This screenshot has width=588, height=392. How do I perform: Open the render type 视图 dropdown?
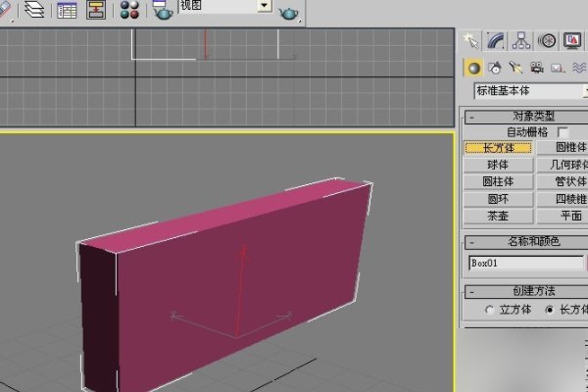pyautogui.click(x=265, y=6)
